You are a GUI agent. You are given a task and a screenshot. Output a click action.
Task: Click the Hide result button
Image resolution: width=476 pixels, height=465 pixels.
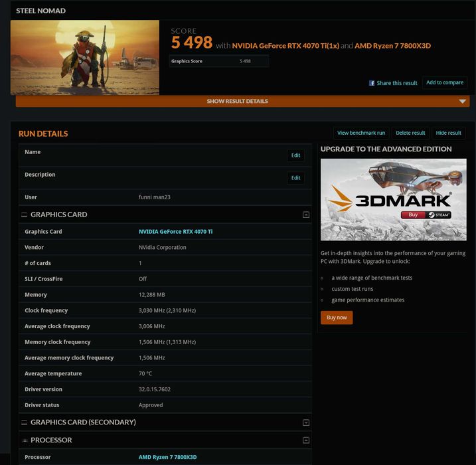448,133
